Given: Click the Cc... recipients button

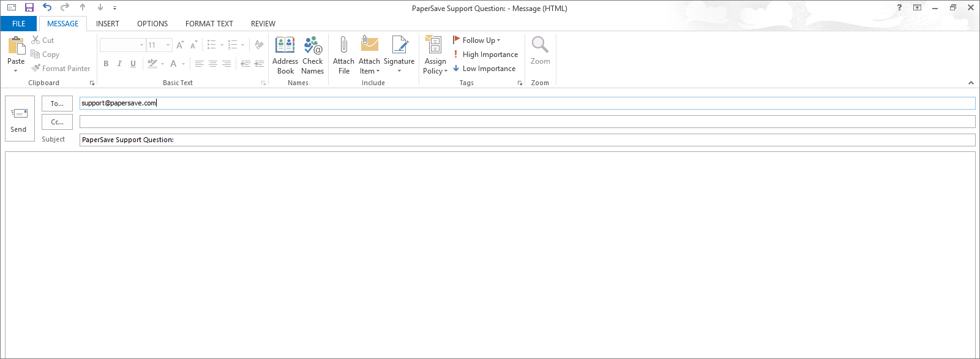Looking at the screenshot, I should (x=57, y=122).
